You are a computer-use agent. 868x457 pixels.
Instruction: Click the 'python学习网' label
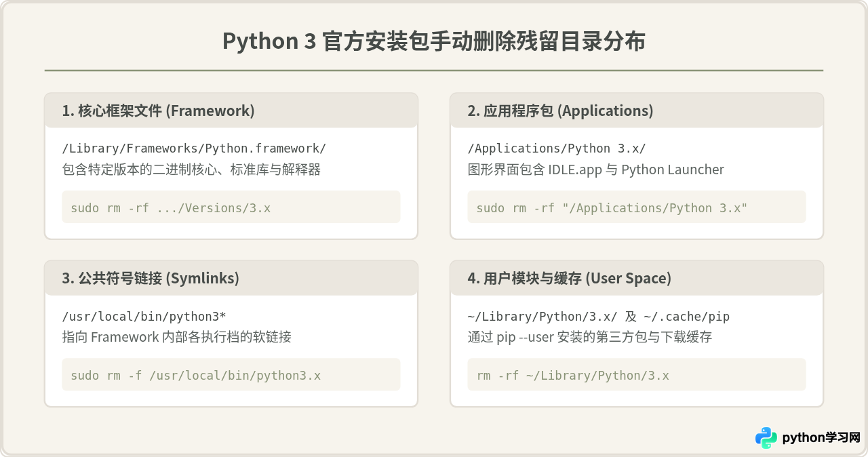821,438
